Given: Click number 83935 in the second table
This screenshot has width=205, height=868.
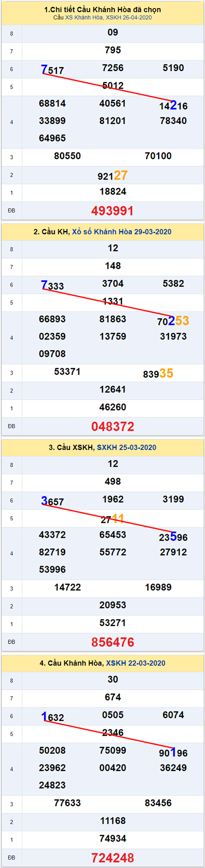Looking at the screenshot, I should pyautogui.click(x=158, y=374).
